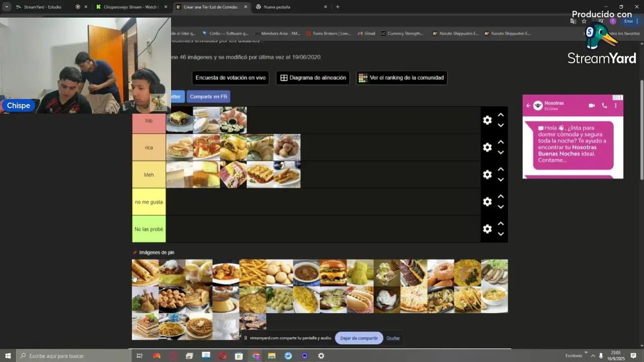Image resolution: width=644 pixels, height=362 pixels.
Task: Open the tab search dropdown arrow
Action: pos(7,7)
